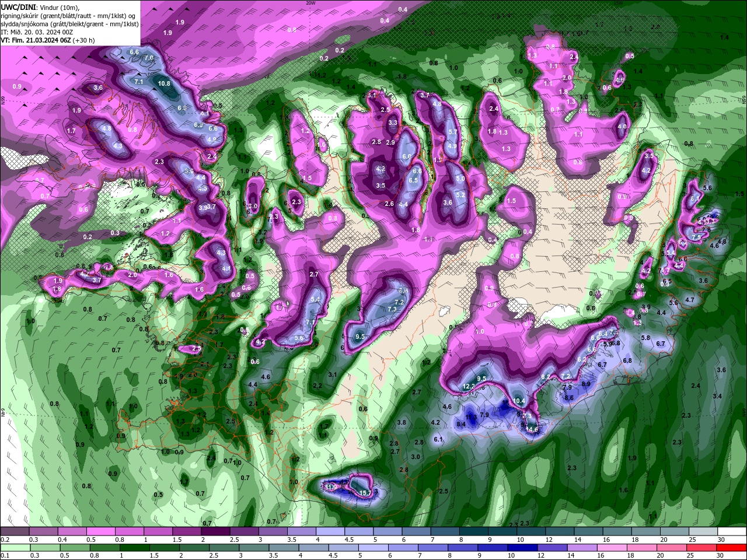Image resolution: width=747 pixels, height=560 pixels.
Task: Click the dark teal 9 mm snow swatch
Action: click(502, 531)
